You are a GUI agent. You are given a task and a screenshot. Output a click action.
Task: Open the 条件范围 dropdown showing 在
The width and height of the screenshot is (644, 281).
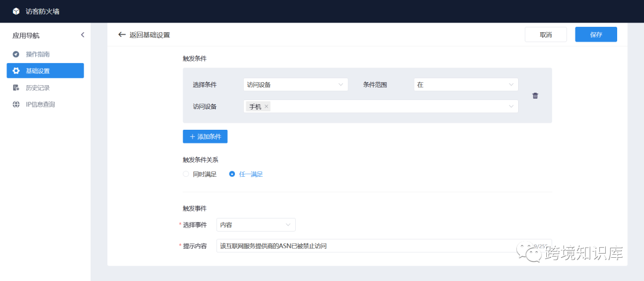point(465,85)
